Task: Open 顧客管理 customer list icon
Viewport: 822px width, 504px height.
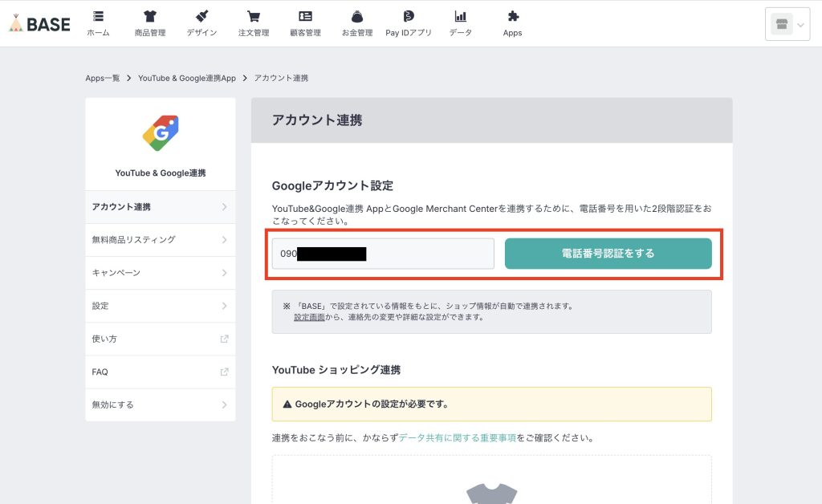Action: [305, 16]
